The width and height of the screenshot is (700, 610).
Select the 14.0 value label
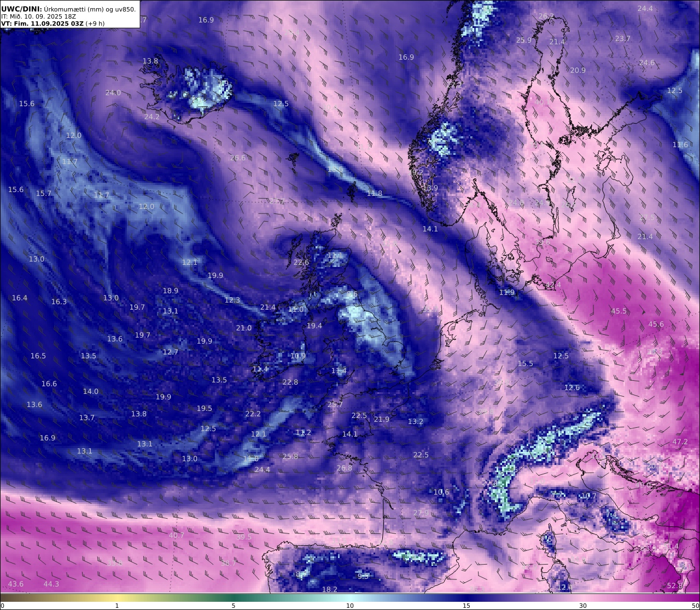(91, 392)
